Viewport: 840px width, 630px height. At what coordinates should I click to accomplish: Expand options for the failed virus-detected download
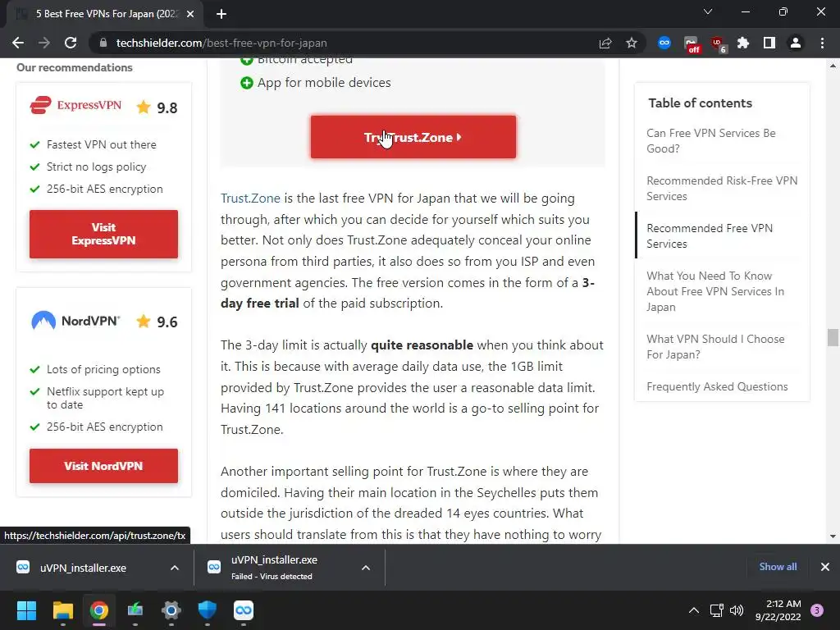pyautogui.click(x=366, y=568)
